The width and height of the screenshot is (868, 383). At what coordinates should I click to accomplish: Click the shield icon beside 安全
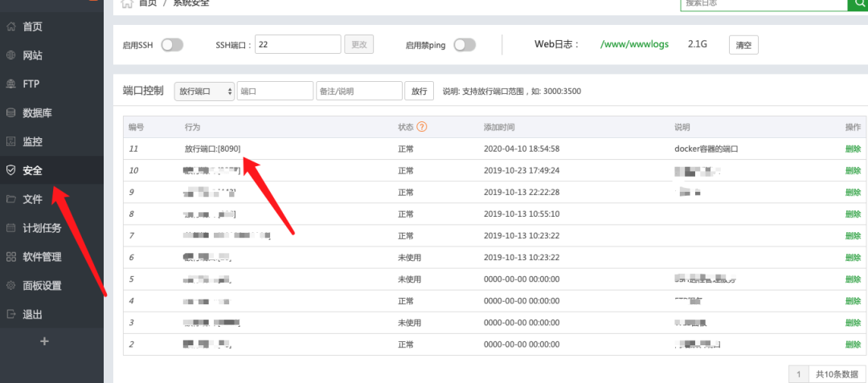pos(10,171)
